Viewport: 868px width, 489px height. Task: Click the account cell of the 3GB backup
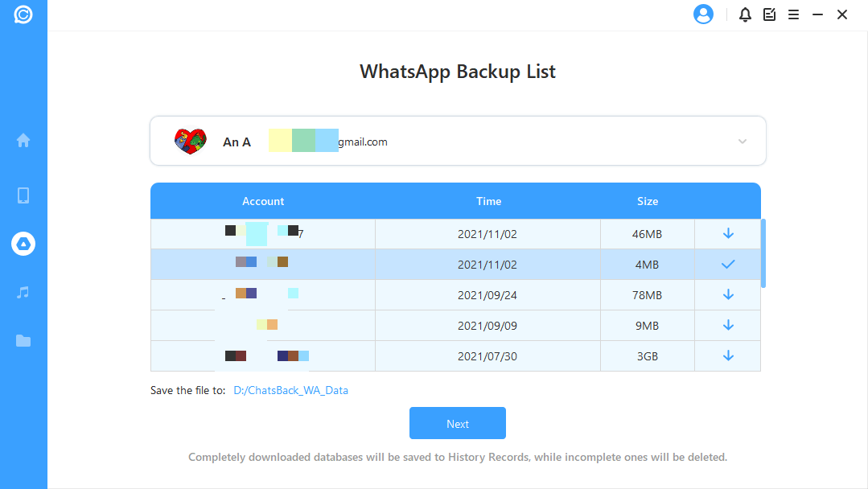point(263,356)
